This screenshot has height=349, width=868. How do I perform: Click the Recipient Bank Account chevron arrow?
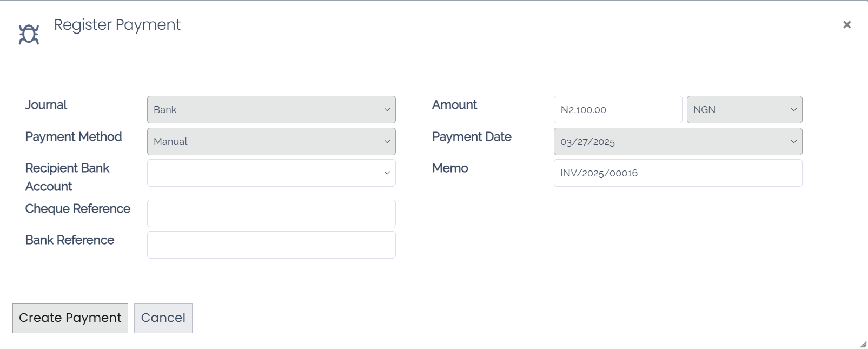(x=387, y=173)
